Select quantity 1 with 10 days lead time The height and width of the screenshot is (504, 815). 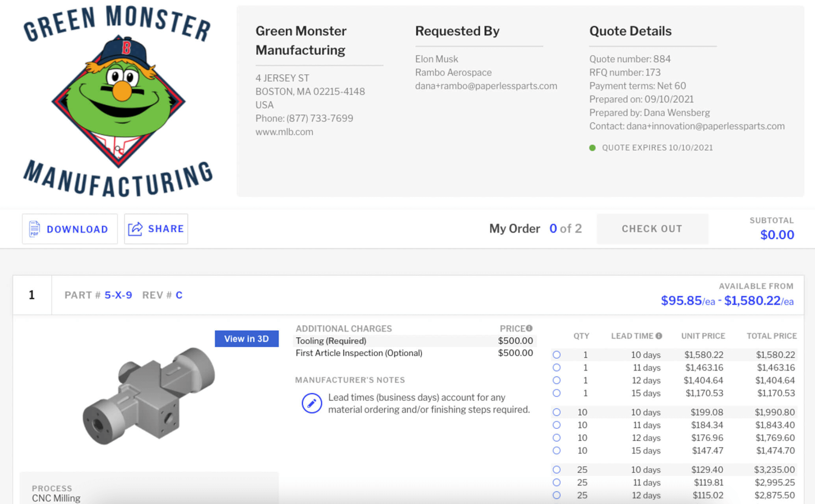tap(557, 355)
